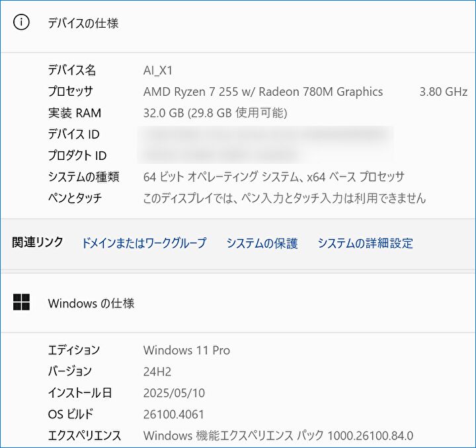Image resolution: width=476 pixels, height=448 pixels.
Task: Click the 3.80 GHz clock speed value
Action: (x=443, y=92)
